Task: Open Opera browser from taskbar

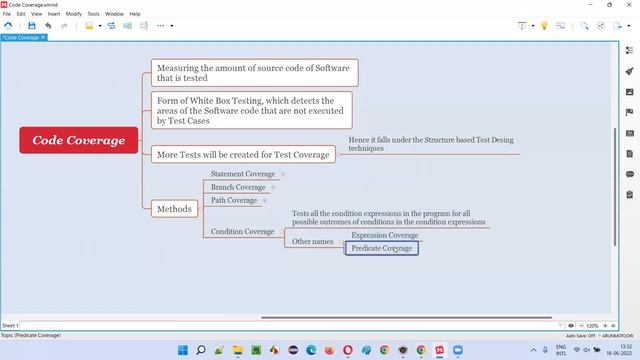Action: (x=348, y=350)
